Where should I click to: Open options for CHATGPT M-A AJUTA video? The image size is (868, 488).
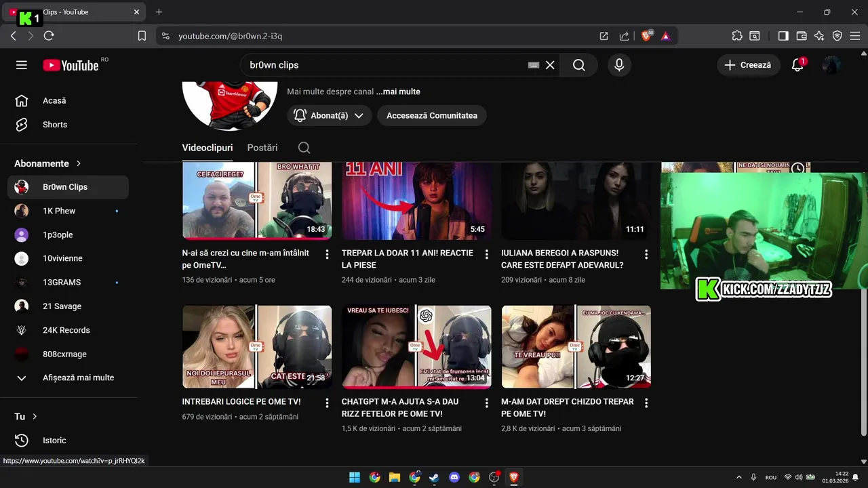coord(486,403)
